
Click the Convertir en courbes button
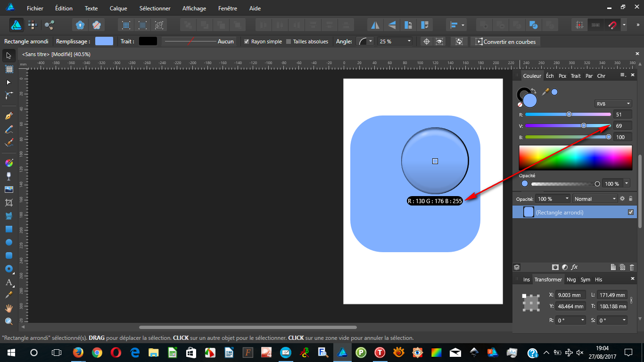pyautogui.click(x=505, y=41)
